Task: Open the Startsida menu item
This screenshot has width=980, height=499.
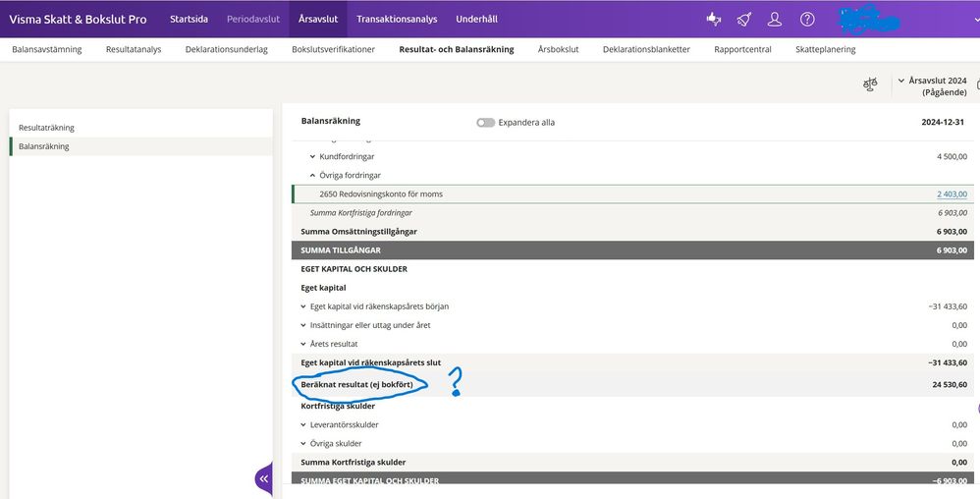Action: (x=189, y=19)
